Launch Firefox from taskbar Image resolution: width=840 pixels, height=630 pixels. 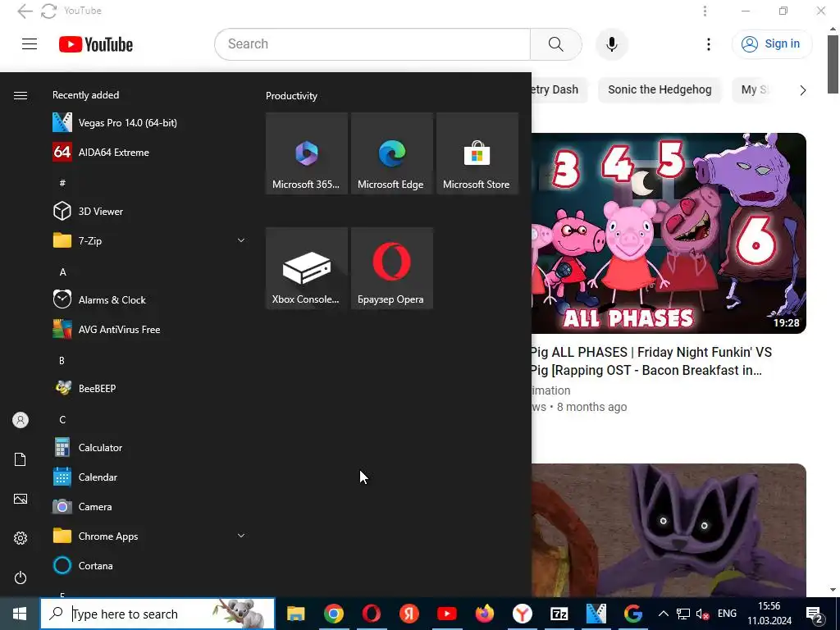click(x=484, y=614)
